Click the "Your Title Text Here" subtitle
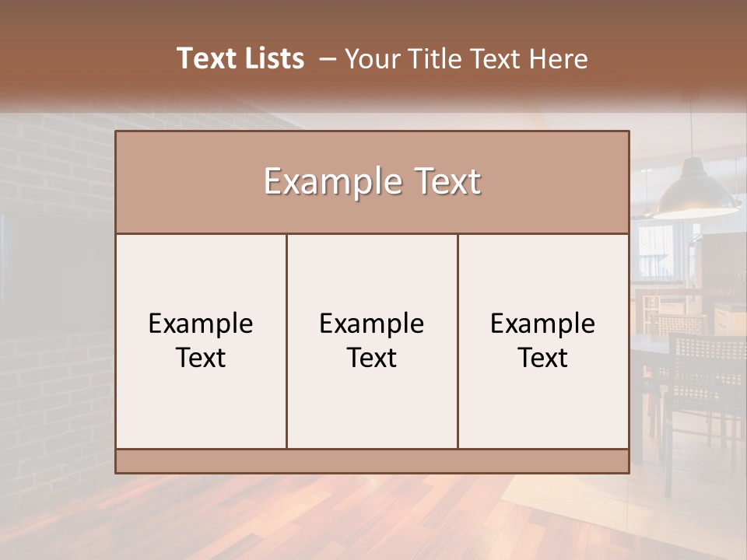 pyautogui.click(x=466, y=59)
